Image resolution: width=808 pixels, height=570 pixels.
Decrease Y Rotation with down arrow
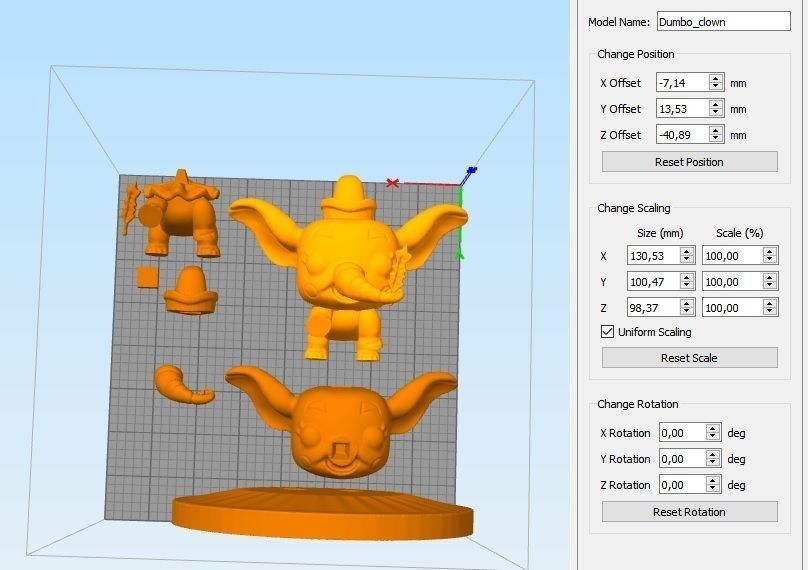point(713,463)
